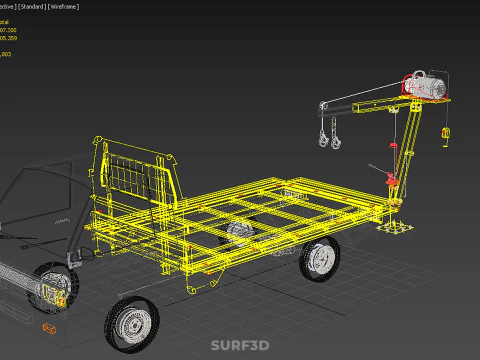Select the front wheel nearest the camera
The width and height of the screenshot is (480, 360).
coord(132,325)
